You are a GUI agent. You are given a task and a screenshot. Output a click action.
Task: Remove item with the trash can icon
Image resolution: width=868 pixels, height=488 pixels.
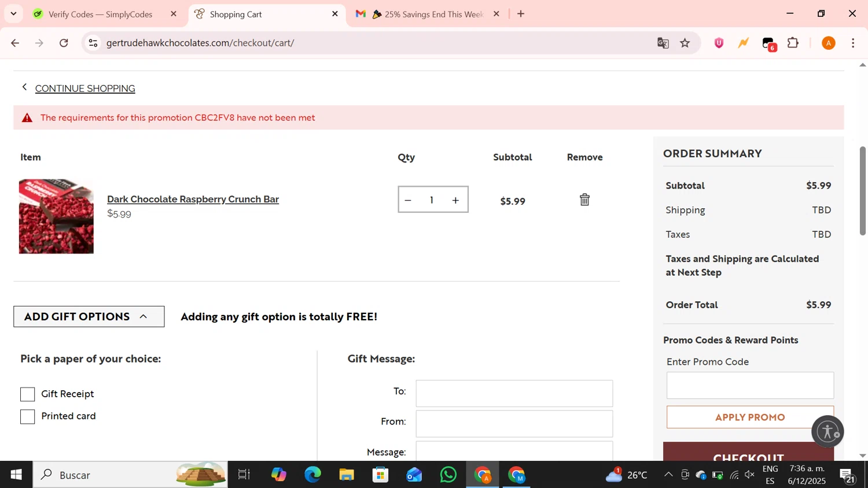(x=584, y=199)
